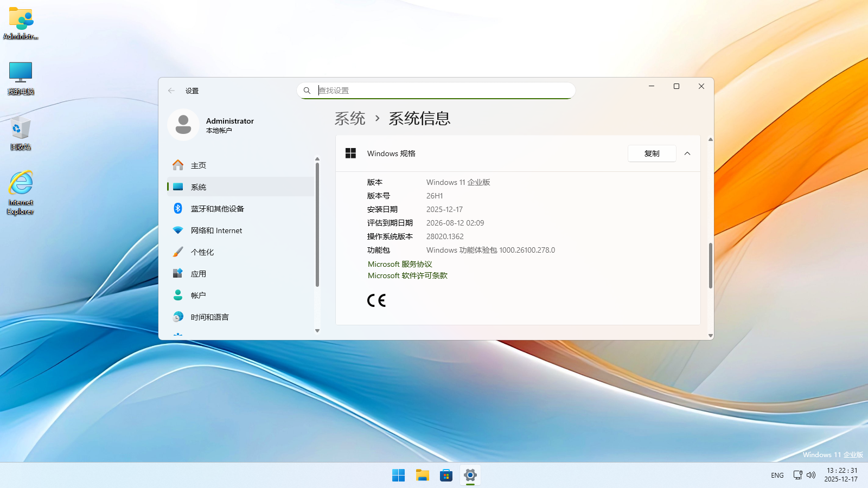The image size is (868, 488).
Task: Select the Administrator folder desktop icon
Action: tap(21, 23)
